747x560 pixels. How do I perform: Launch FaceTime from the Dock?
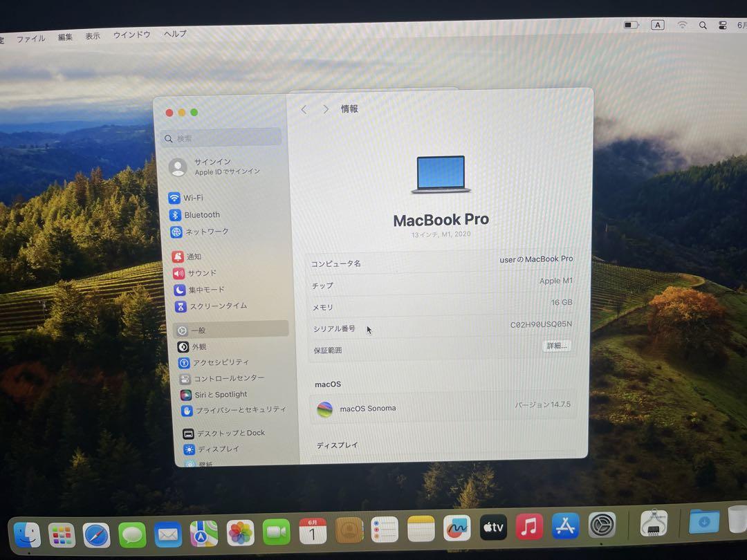click(x=276, y=532)
